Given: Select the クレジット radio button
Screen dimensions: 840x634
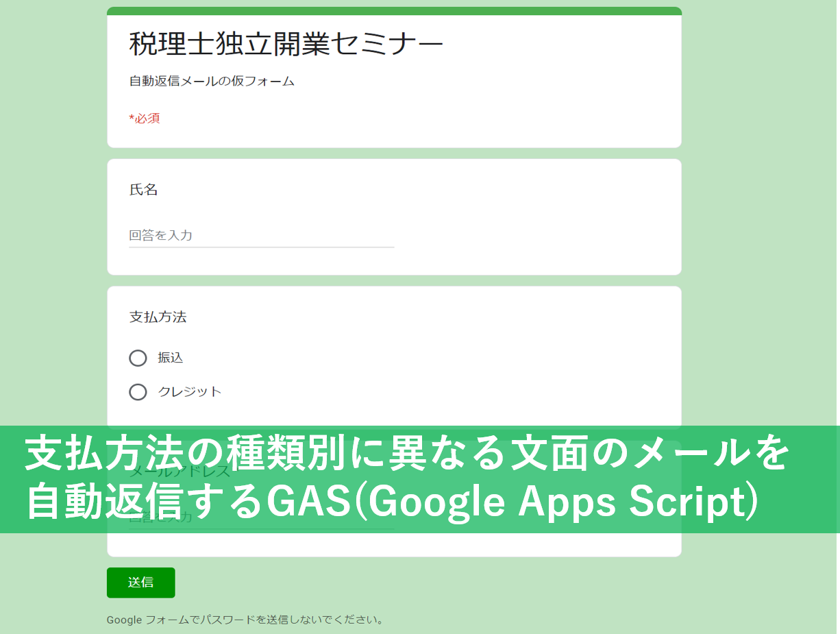Looking at the screenshot, I should (x=138, y=392).
